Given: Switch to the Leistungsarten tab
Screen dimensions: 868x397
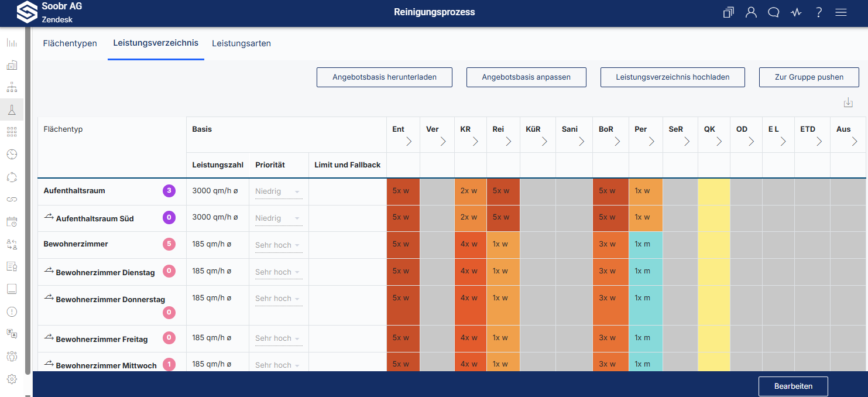Looking at the screenshot, I should pos(241,43).
